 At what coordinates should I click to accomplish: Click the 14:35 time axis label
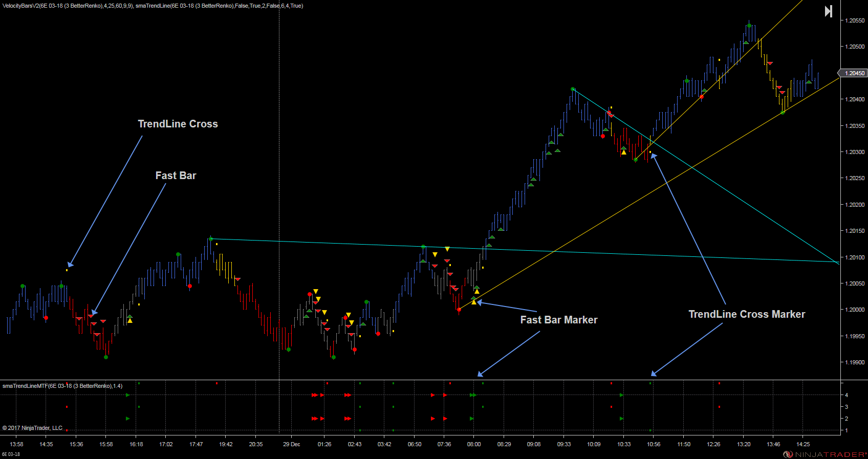tap(46, 444)
